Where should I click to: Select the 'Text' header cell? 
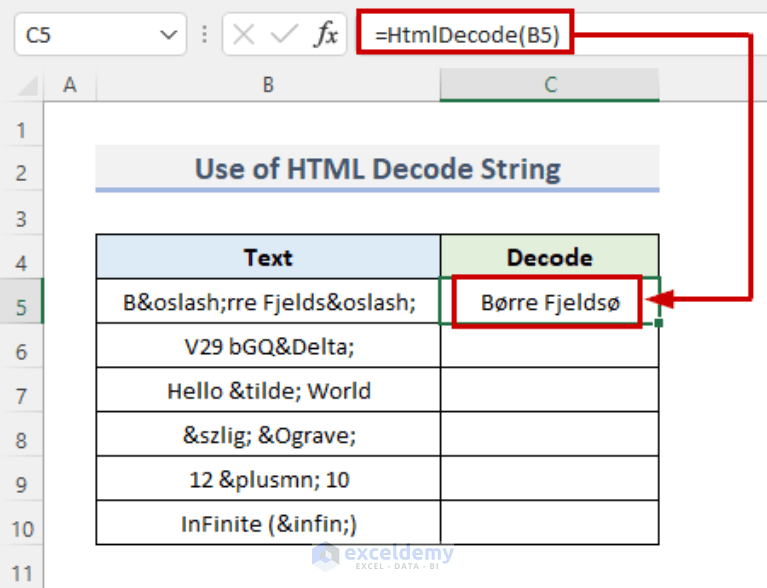tap(268, 257)
